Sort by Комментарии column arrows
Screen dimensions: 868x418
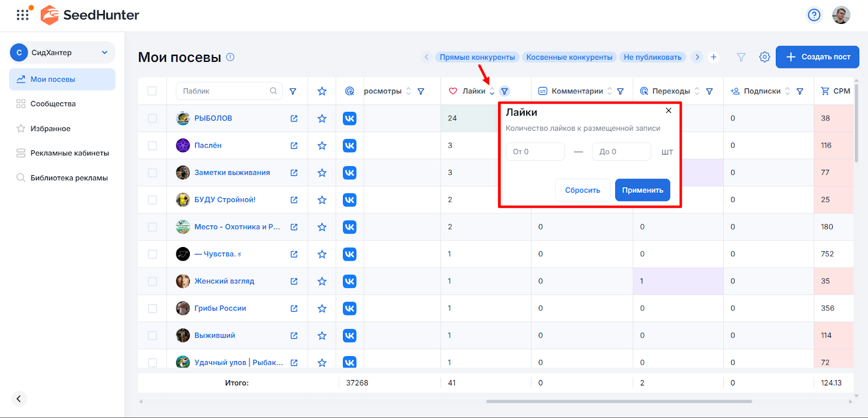pyautogui.click(x=610, y=91)
